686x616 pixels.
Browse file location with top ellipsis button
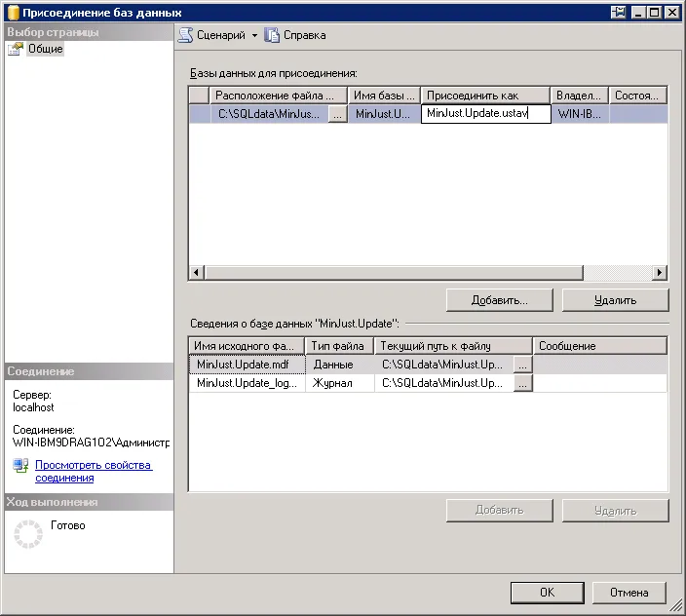[337, 114]
